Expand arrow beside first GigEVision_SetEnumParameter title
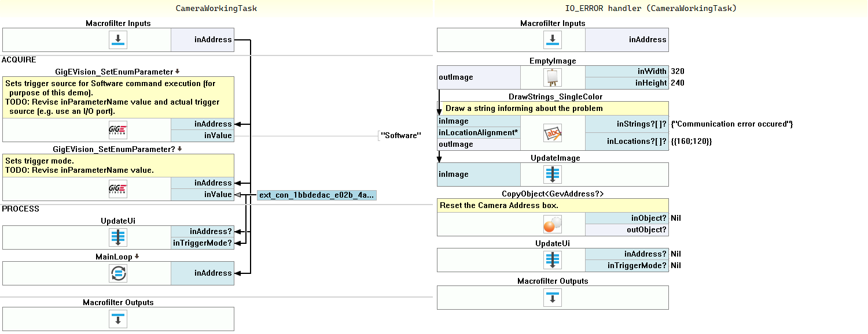 click(178, 72)
